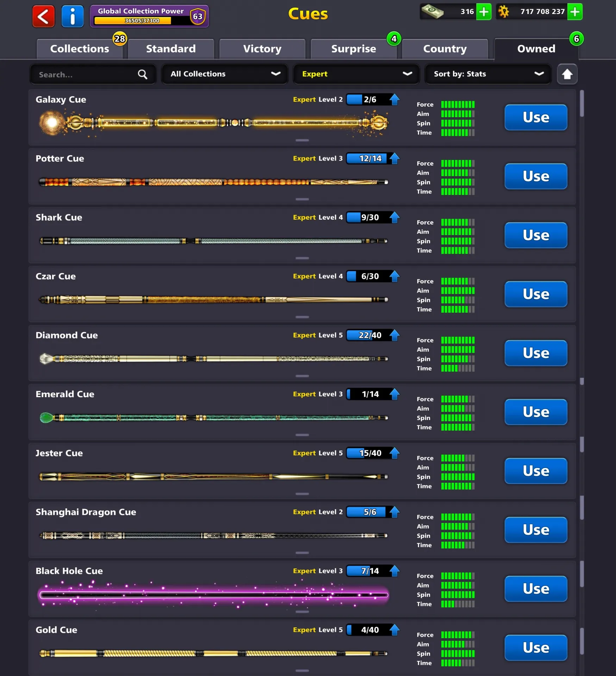This screenshot has height=676, width=616.
Task: Switch to the Standard tab
Action: pos(171,49)
